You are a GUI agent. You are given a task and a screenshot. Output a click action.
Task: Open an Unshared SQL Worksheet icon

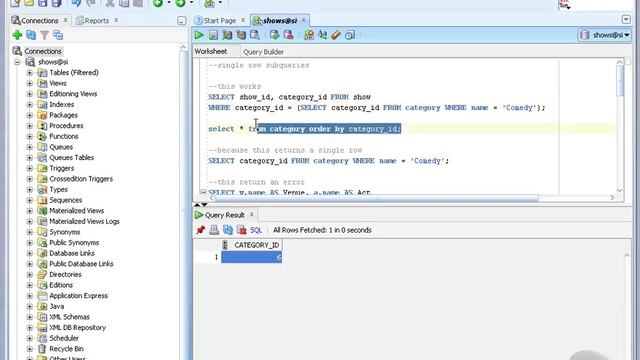(309, 35)
